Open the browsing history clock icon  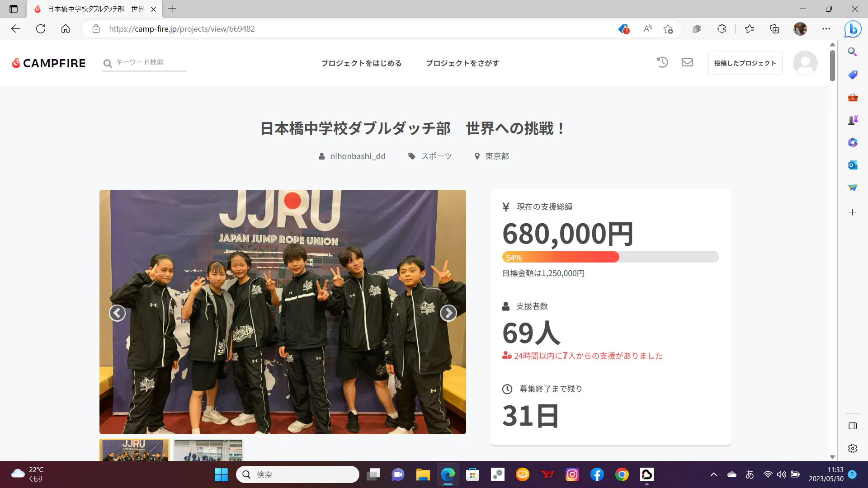tap(662, 62)
